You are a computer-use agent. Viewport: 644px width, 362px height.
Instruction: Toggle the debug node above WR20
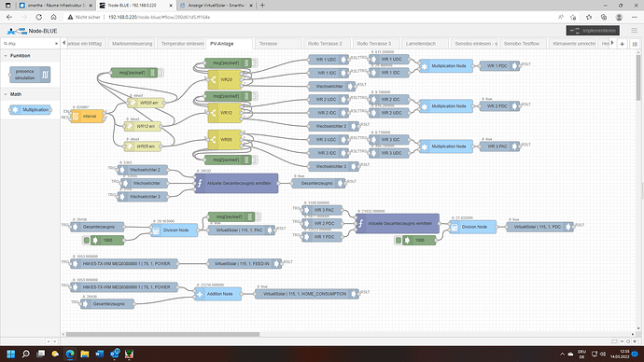pyautogui.click(x=255, y=63)
